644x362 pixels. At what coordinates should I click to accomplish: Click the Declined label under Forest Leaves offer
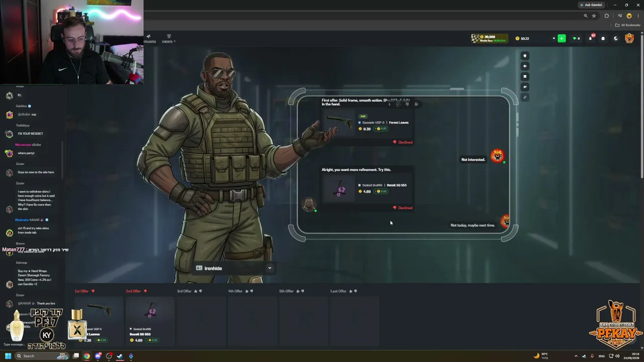tap(403, 142)
